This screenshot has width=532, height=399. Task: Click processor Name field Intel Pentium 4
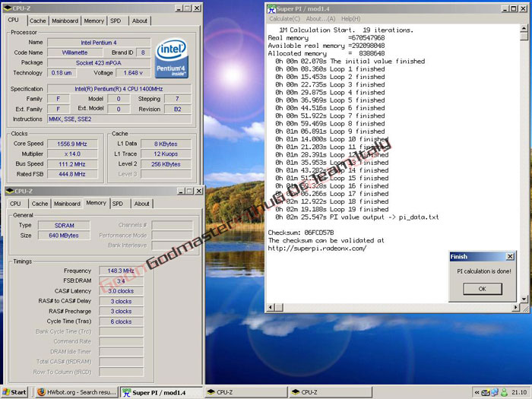click(x=99, y=43)
